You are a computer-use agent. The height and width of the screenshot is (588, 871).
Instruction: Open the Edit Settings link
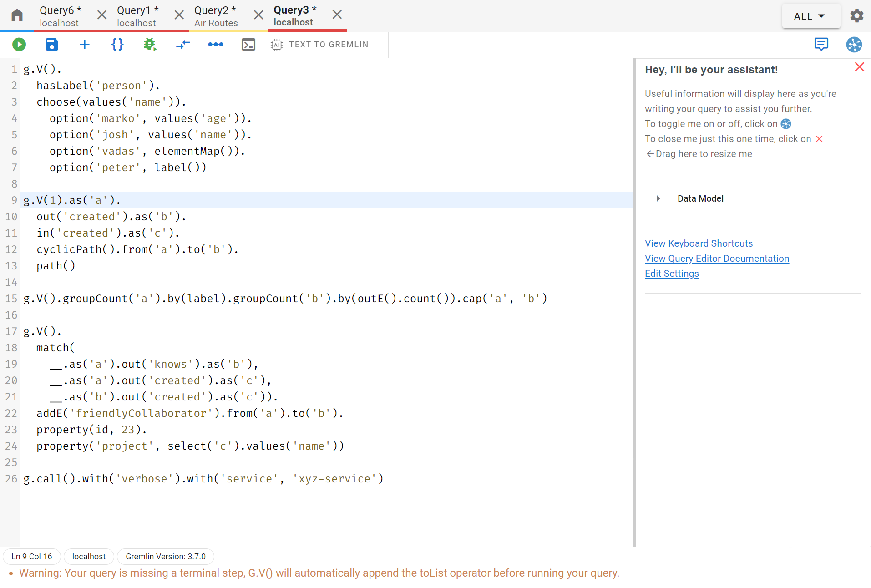click(x=672, y=274)
